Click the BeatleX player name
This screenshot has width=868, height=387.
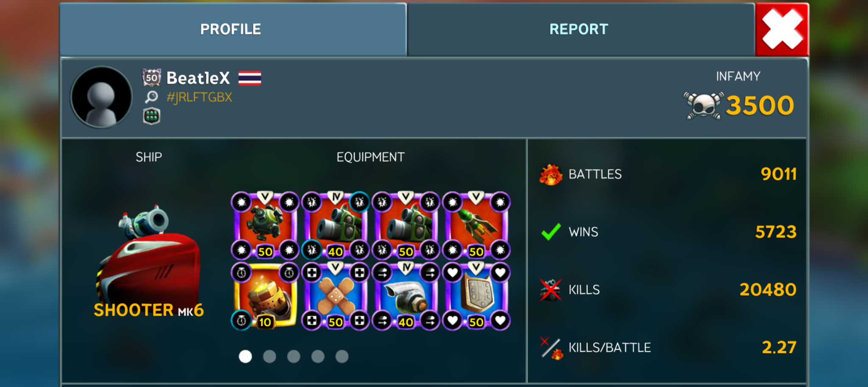pyautogui.click(x=198, y=78)
